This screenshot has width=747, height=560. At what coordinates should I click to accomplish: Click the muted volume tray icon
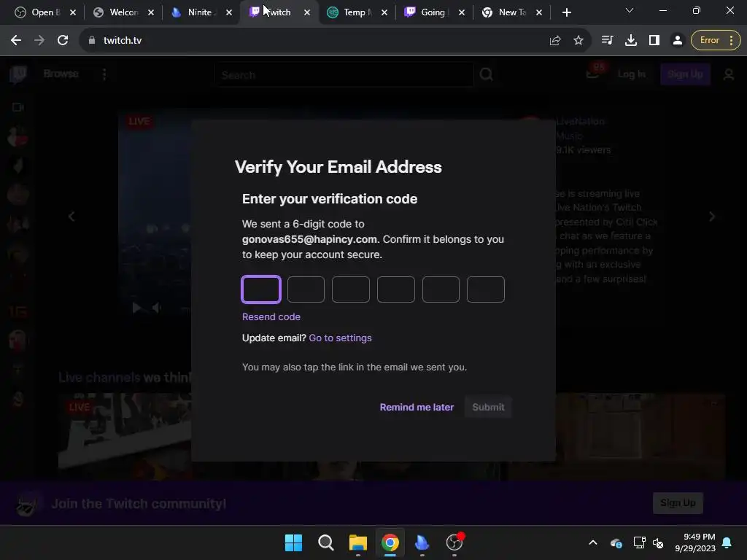(x=658, y=542)
